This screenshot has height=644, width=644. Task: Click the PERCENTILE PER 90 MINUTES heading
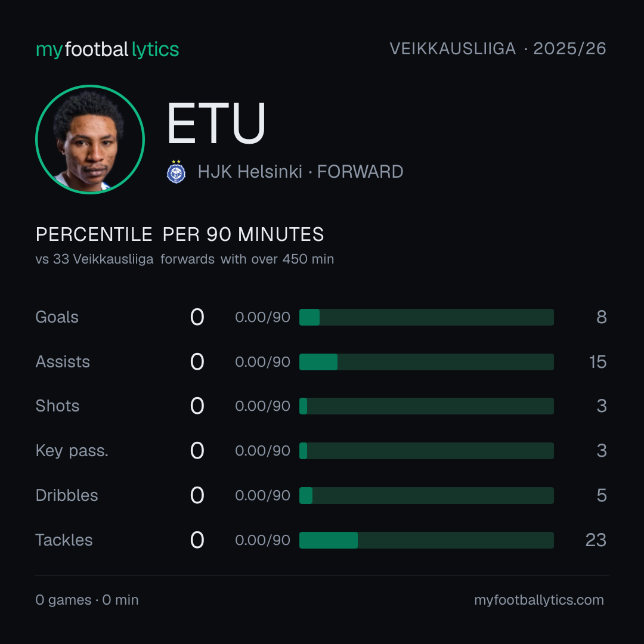pyautogui.click(x=180, y=234)
